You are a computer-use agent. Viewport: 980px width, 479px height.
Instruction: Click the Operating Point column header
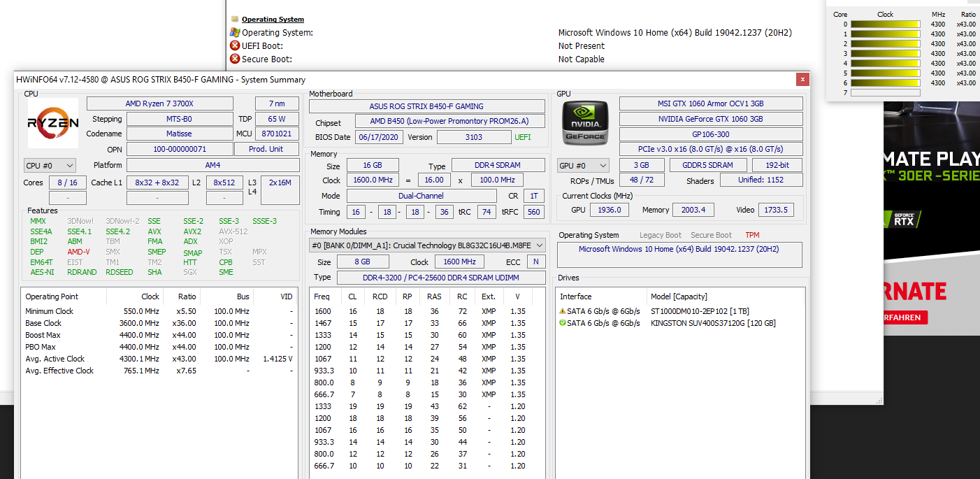click(64, 296)
